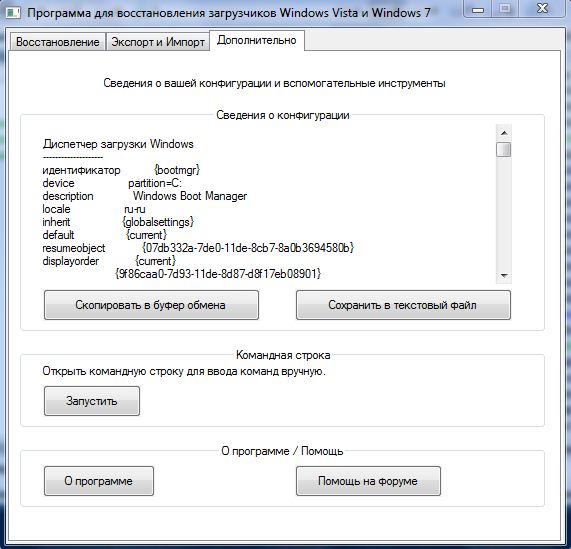571x549 pixels.
Task: Click the {bootmgr} identifier value
Action: [177, 170]
